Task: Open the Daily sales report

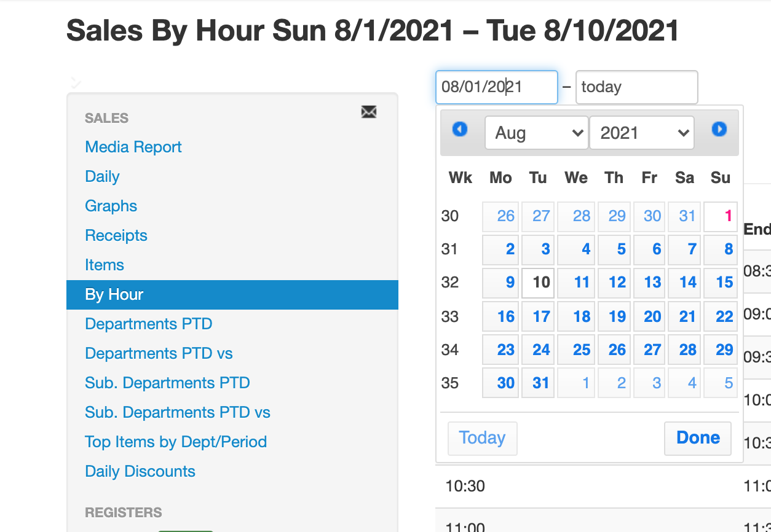Action: click(x=102, y=176)
